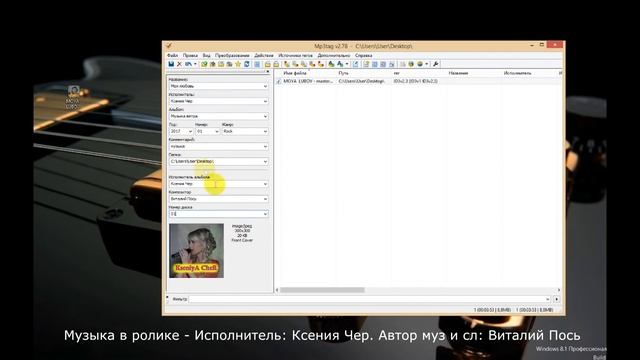Viewport: 640px width, 360px height.
Task: Open the Преобразования menu
Action: (232, 55)
